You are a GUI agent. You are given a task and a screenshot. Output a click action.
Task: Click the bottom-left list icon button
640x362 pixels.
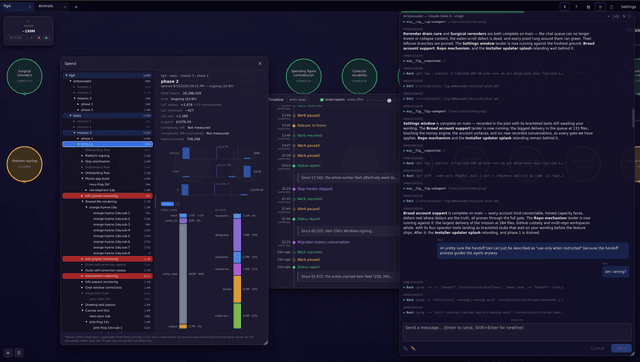[x=19, y=353]
